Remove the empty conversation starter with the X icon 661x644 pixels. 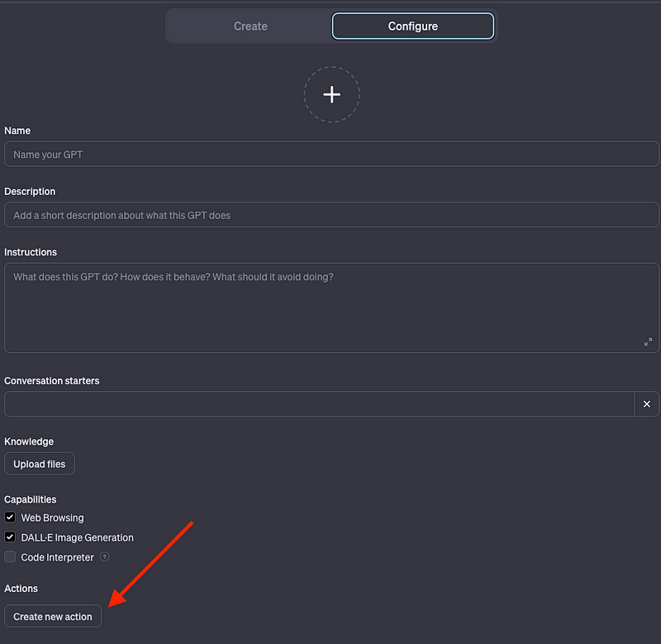[x=647, y=404]
